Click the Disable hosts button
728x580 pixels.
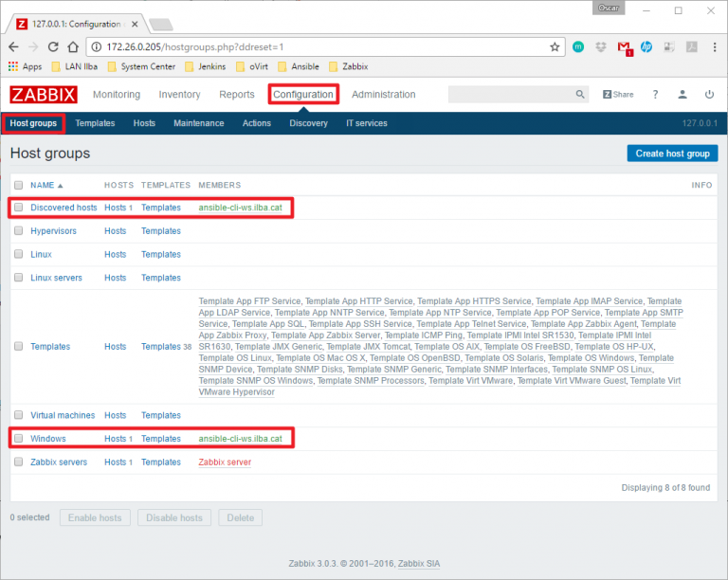(x=174, y=517)
